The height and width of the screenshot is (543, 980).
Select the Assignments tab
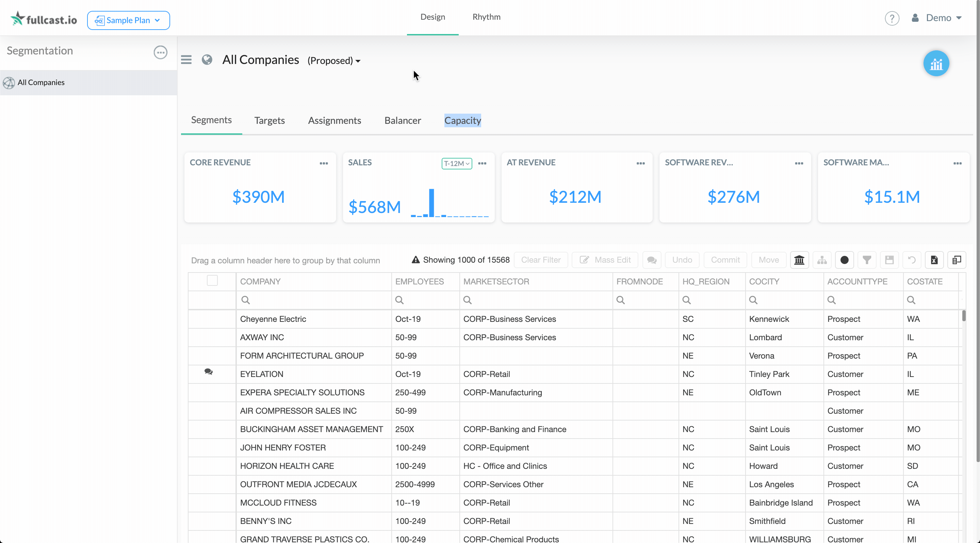[334, 120]
